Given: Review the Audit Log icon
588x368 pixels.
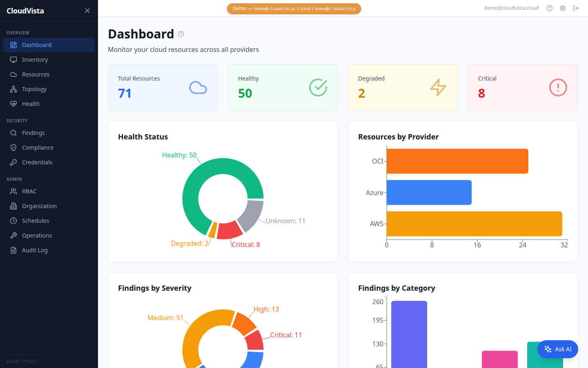Looking at the screenshot, I should (x=14, y=250).
